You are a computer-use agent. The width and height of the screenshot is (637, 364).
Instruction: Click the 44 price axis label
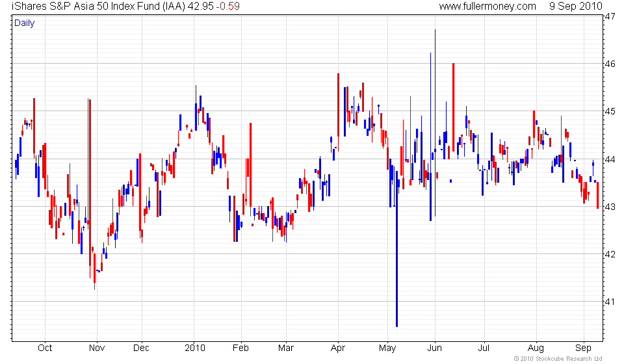[610, 159]
